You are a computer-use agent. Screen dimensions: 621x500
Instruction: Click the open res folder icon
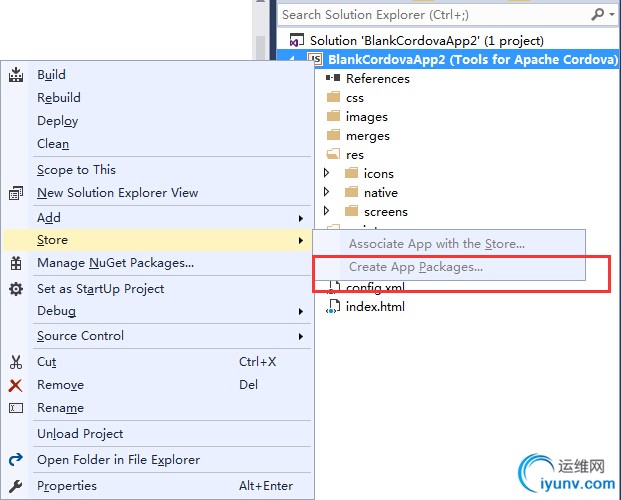pyautogui.click(x=333, y=154)
